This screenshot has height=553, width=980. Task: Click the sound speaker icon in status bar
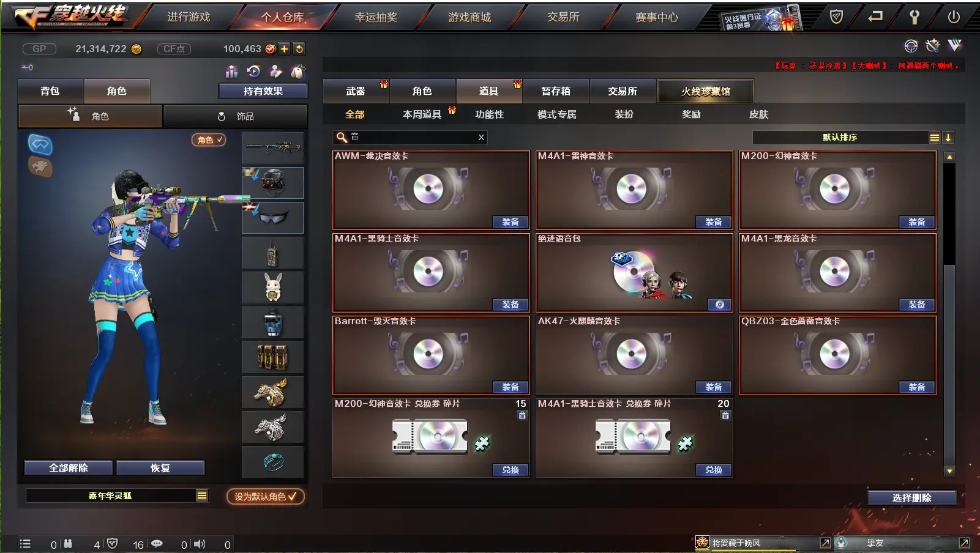tap(200, 544)
